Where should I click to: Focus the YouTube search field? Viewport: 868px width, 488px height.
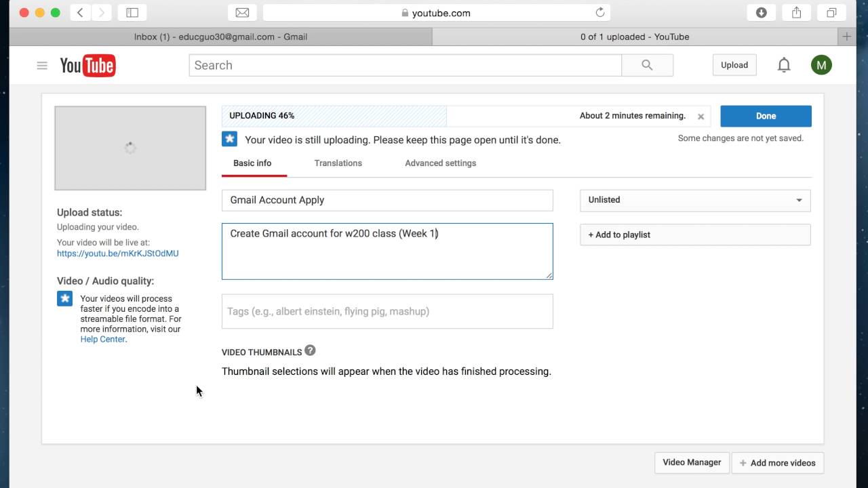pos(406,65)
